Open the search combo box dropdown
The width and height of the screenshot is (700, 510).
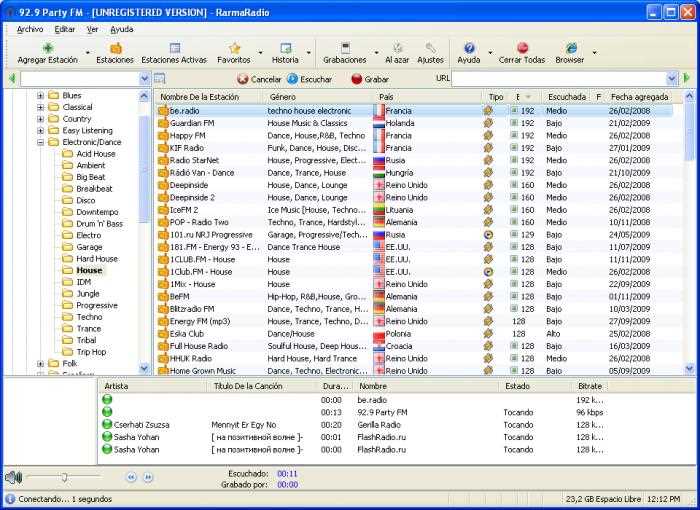click(x=144, y=79)
